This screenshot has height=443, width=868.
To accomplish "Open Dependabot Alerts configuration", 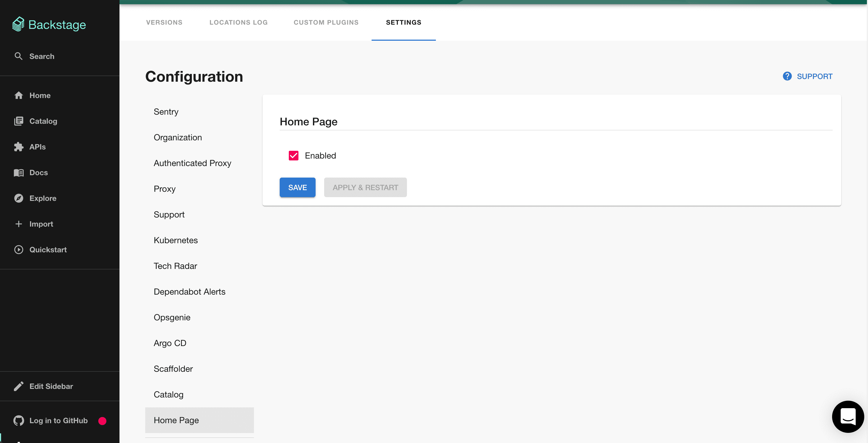I will [x=200, y=292].
